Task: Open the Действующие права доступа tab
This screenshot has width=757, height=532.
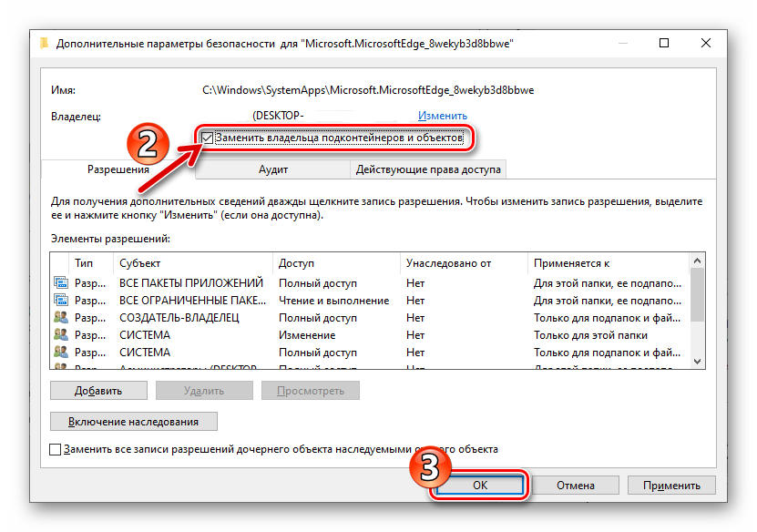Action: pos(428,169)
